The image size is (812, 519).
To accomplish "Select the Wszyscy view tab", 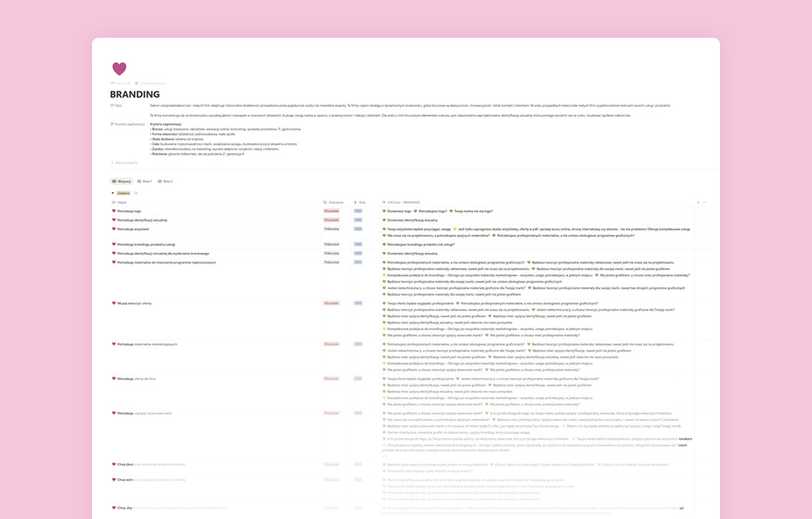I will 122,182.
